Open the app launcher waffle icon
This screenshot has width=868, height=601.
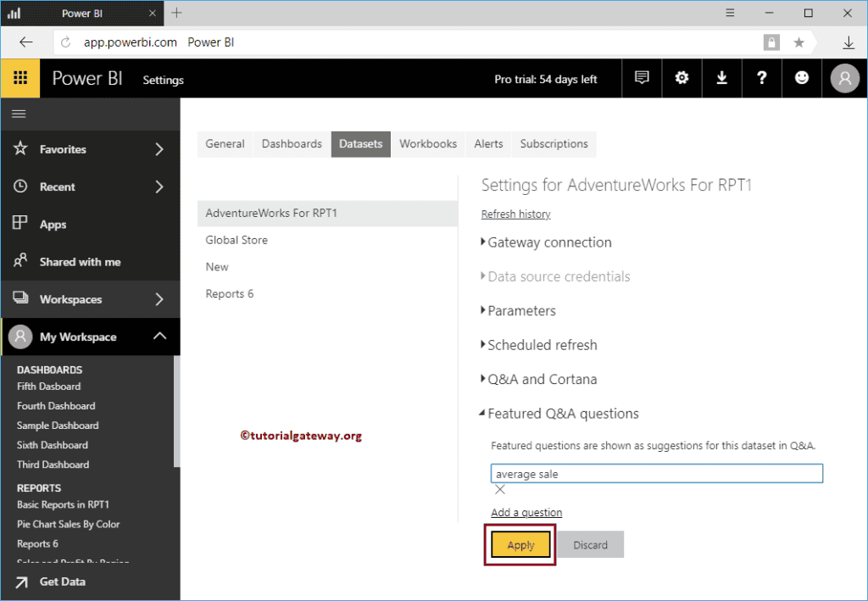tap(20, 78)
